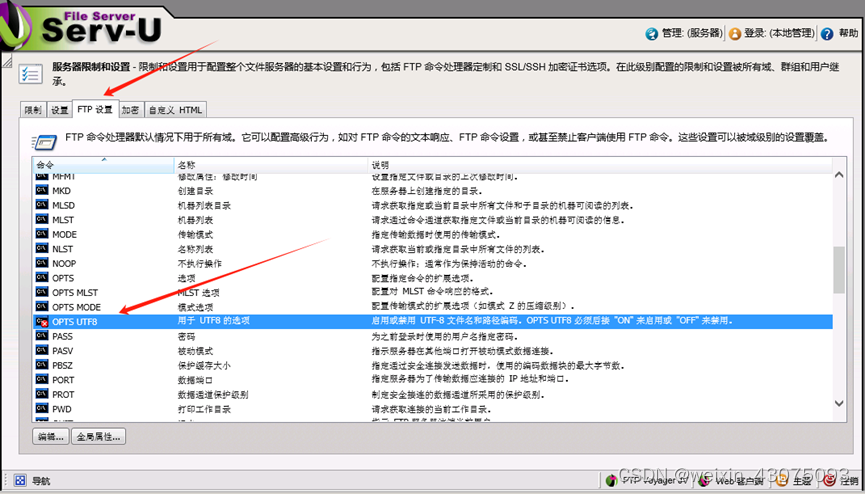
Task: Click the 注销 red icon
Action: 829,481
